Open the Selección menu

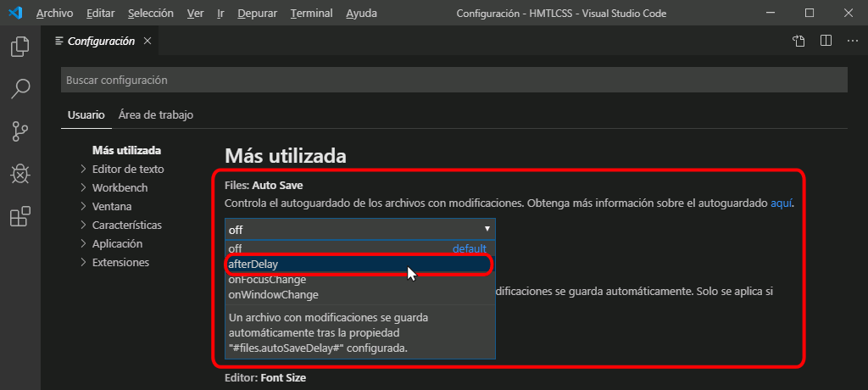click(150, 14)
